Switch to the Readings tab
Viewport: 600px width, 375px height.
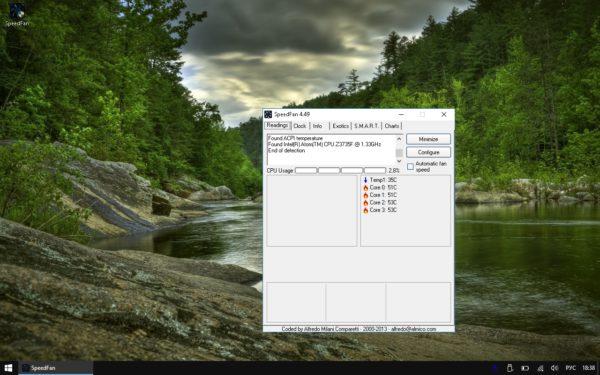tap(277, 126)
